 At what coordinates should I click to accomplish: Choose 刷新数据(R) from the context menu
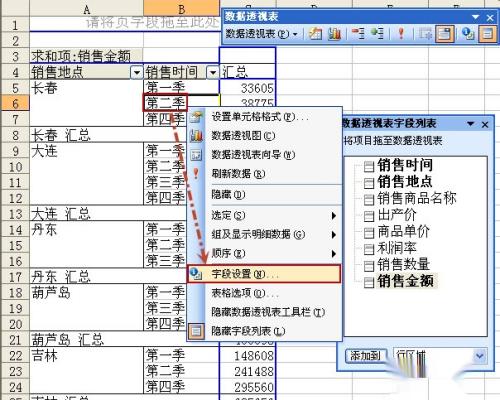tap(265, 174)
